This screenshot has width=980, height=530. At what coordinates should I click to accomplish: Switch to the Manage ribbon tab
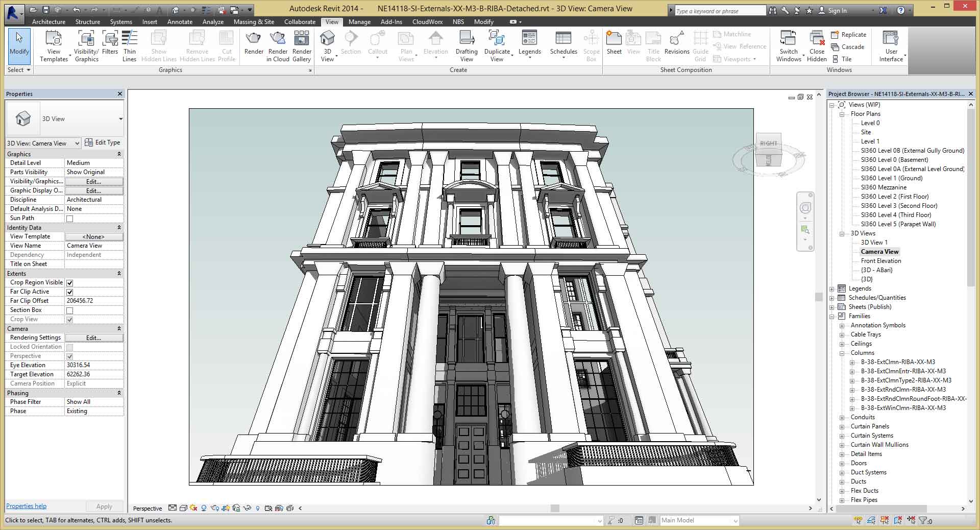tap(359, 22)
